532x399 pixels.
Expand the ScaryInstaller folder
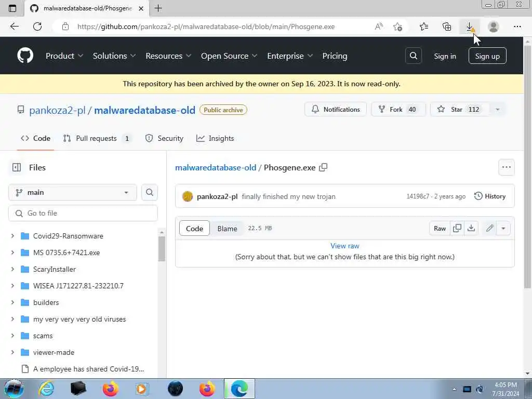(12, 269)
